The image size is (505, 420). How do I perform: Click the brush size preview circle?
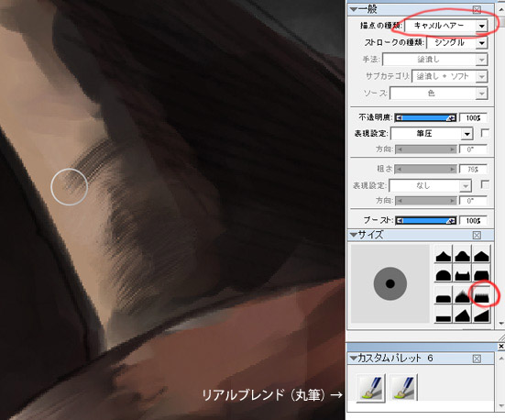coord(390,283)
